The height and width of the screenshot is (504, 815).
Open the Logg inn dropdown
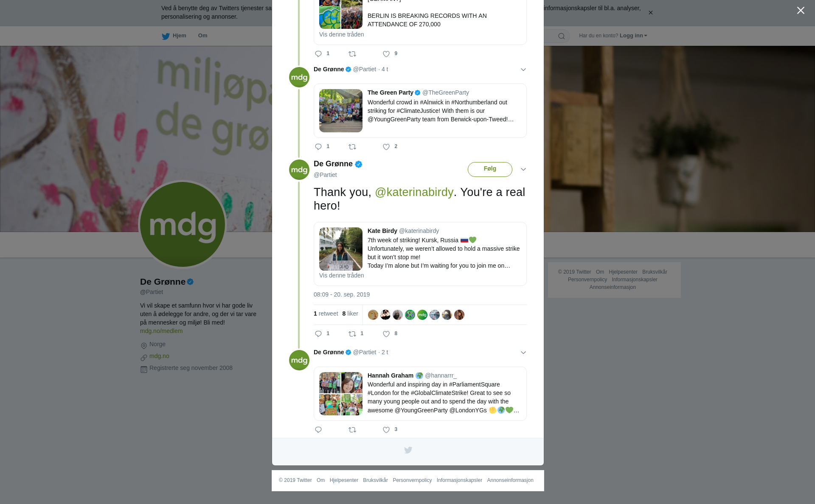tap(633, 36)
